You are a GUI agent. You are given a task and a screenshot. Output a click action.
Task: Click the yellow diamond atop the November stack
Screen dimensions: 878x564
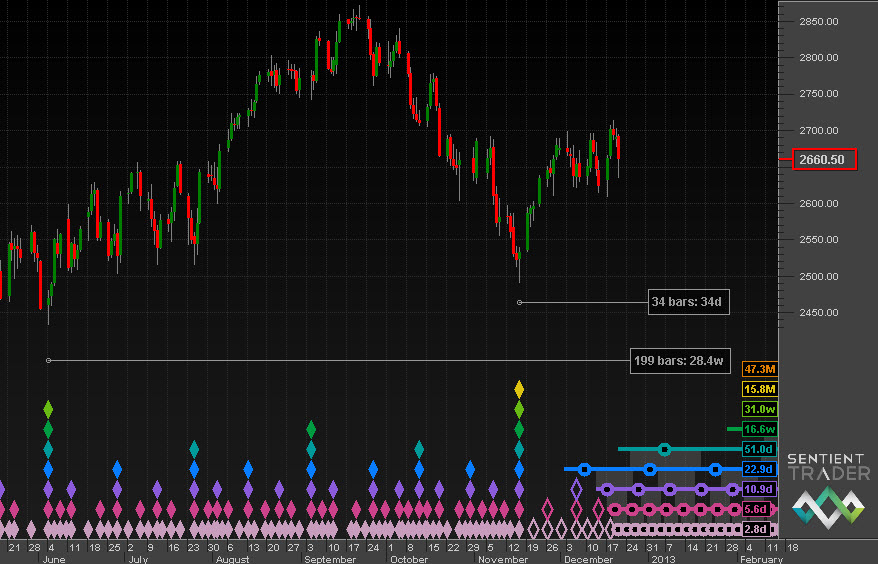click(518, 388)
